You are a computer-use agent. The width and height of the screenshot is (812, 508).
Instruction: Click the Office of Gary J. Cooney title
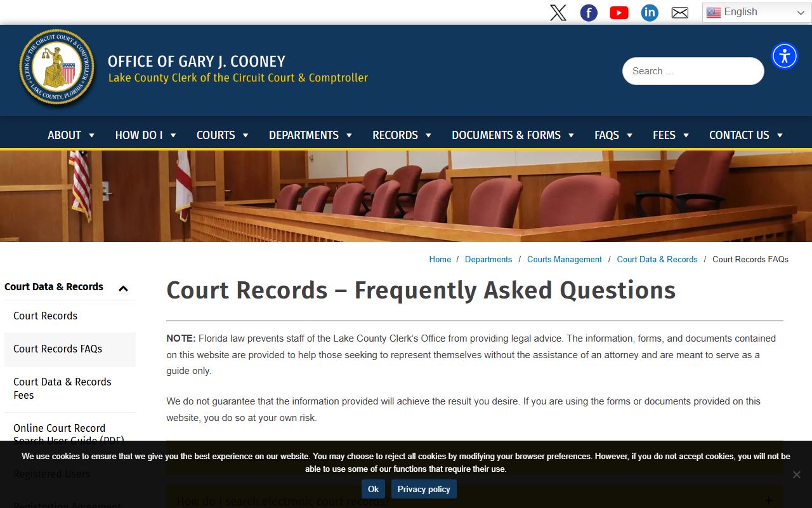click(x=197, y=62)
